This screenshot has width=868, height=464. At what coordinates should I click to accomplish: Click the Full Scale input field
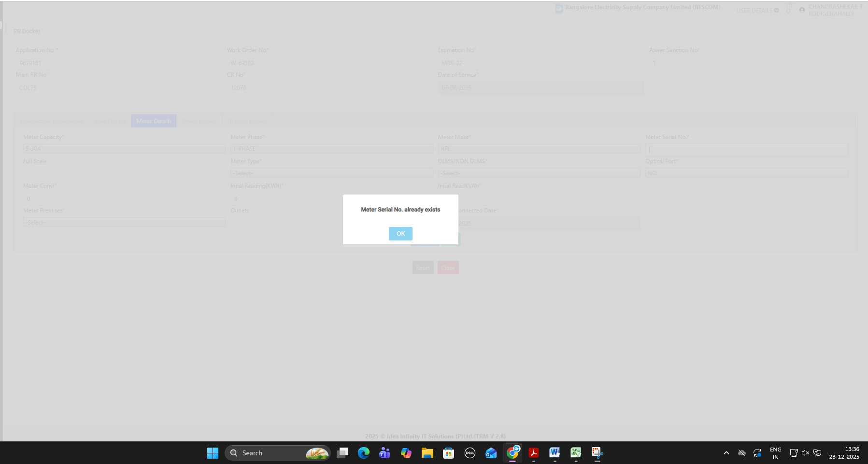(x=124, y=174)
